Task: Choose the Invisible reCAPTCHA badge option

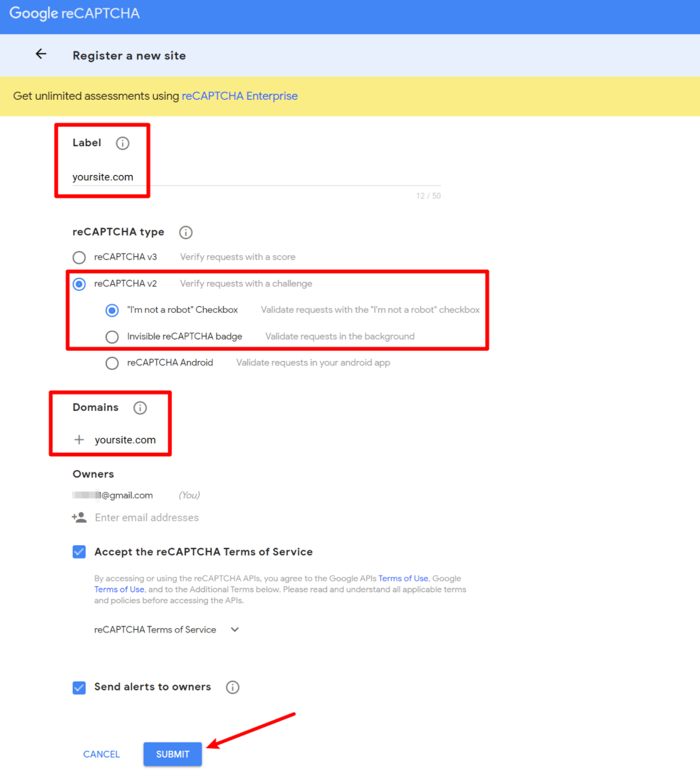Action: [112, 337]
